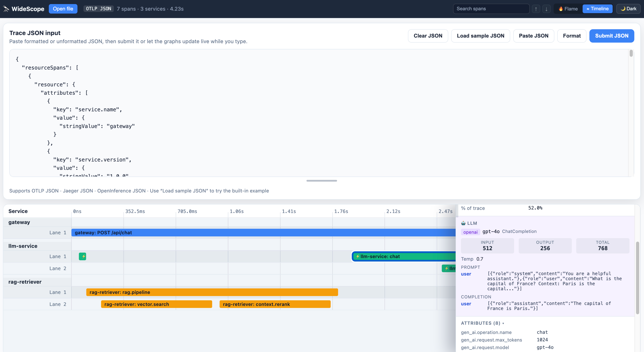Click the gen_ai.request.max_tokens attribute row
The height and width of the screenshot is (352, 644).
coord(545,340)
